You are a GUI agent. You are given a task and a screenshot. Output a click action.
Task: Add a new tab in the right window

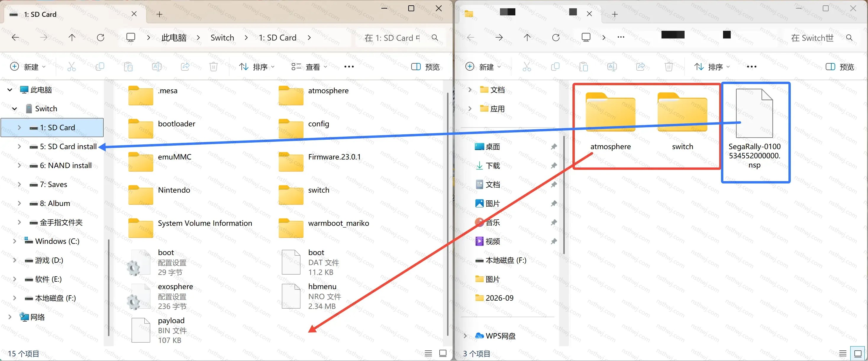[614, 14]
